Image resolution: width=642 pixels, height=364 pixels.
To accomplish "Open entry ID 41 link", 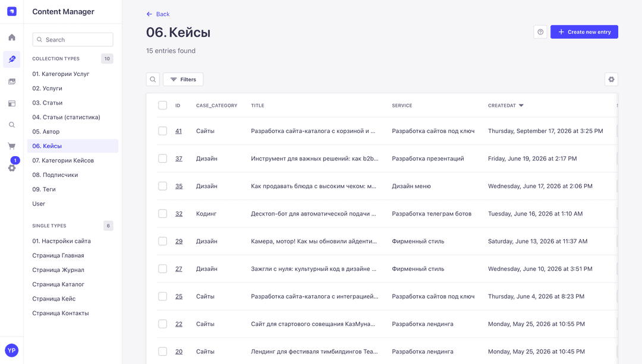I will coord(178,131).
